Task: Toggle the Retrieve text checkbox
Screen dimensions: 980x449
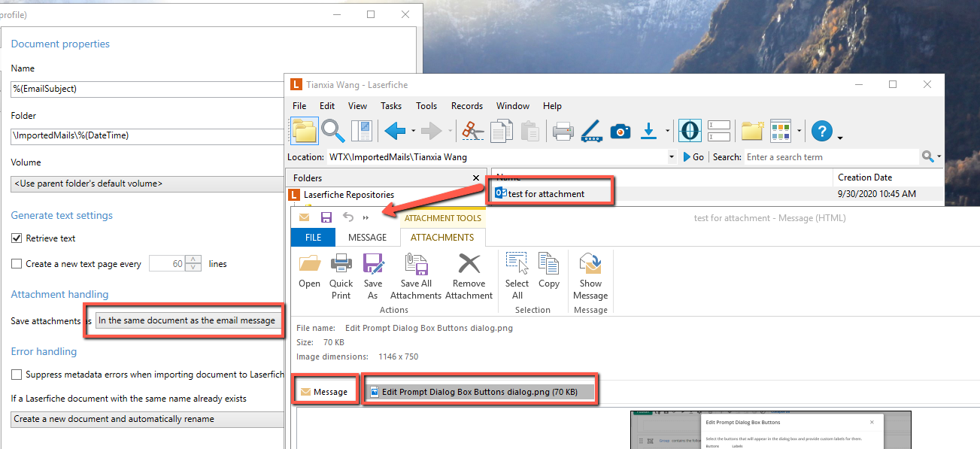Action: coord(17,238)
